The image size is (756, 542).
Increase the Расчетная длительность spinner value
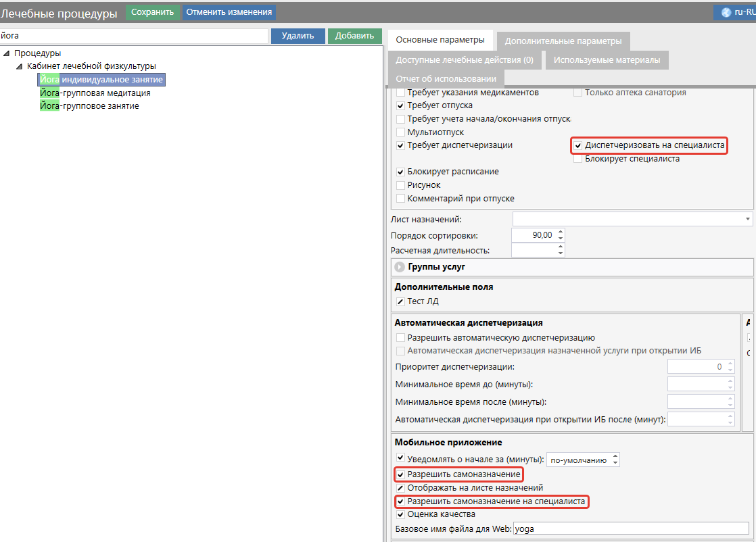coord(561,247)
